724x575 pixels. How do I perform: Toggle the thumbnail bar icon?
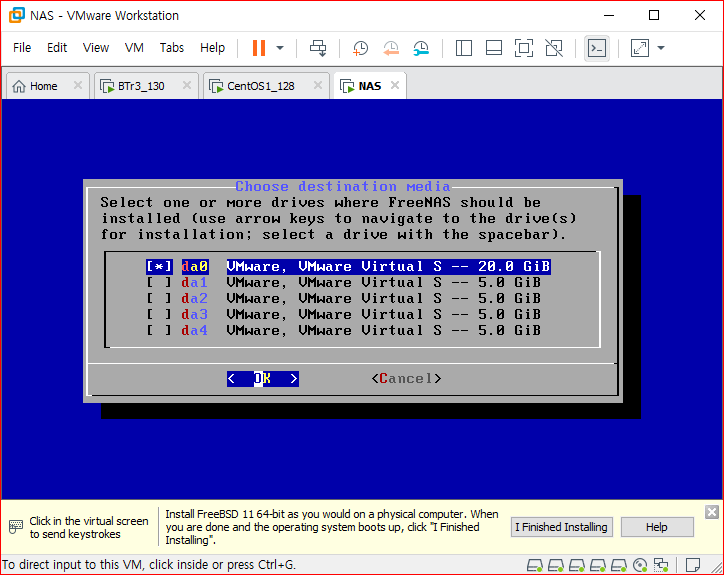click(x=494, y=48)
